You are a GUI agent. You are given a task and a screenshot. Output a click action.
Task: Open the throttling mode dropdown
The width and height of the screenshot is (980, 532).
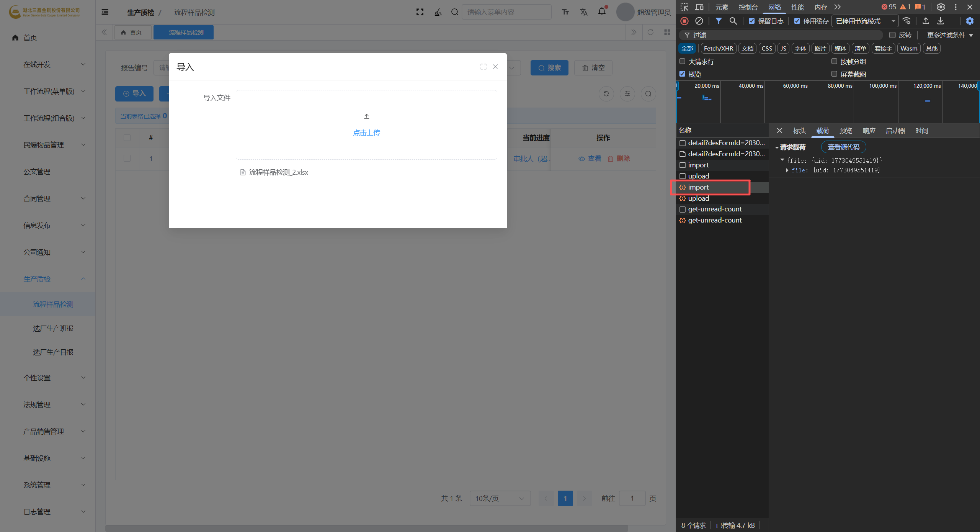tap(865, 21)
